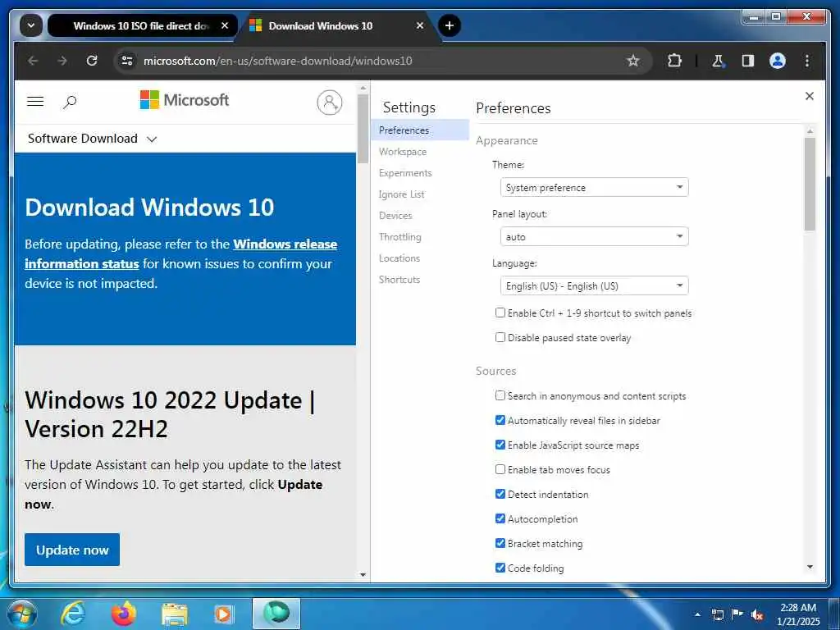Click the taskbar clock showing 2:28 AM
Screen dimensions: 840x630
[798, 614]
